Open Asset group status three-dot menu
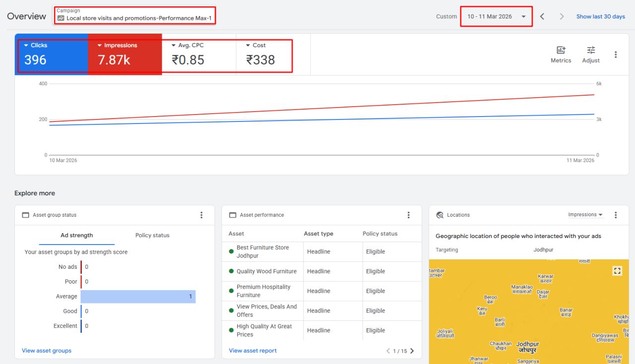This screenshot has height=364, width=635. 201,215
